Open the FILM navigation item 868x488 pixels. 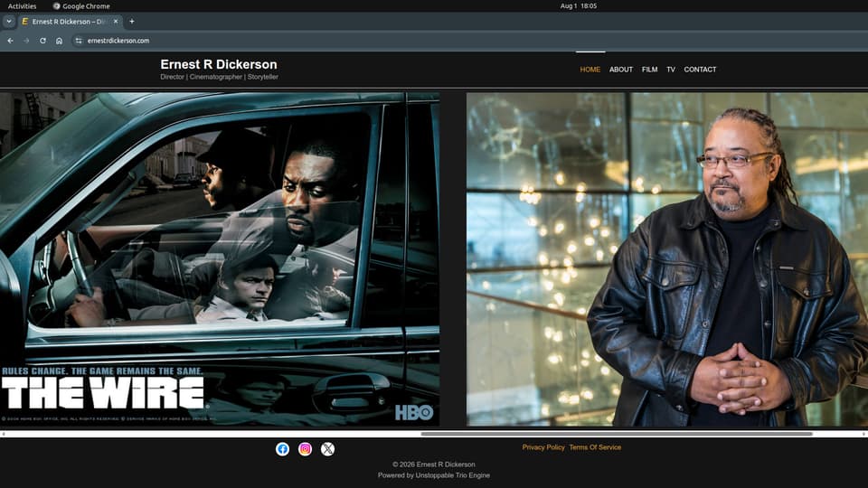[x=649, y=70]
